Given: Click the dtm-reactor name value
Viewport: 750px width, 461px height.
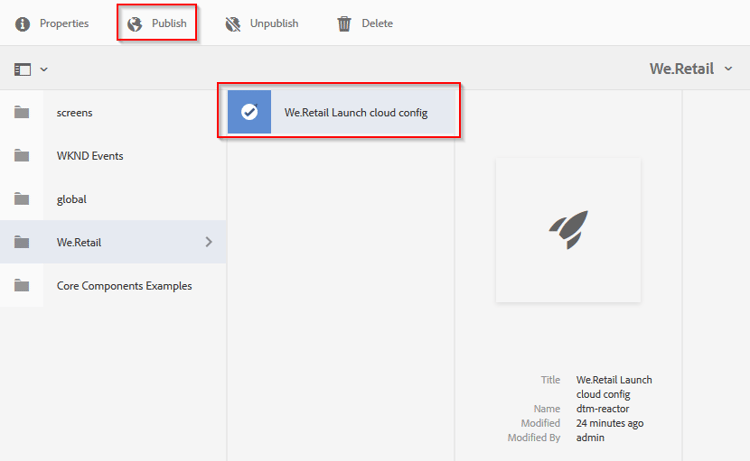Looking at the screenshot, I should (603, 409).
